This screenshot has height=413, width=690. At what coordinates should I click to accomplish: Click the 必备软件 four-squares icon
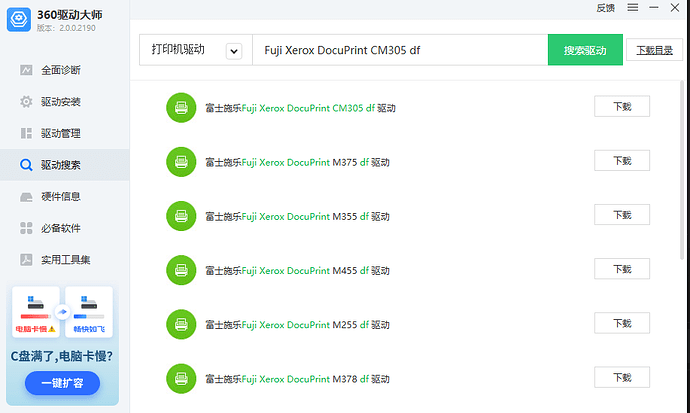pyautogui.click(x=26, y=228)
